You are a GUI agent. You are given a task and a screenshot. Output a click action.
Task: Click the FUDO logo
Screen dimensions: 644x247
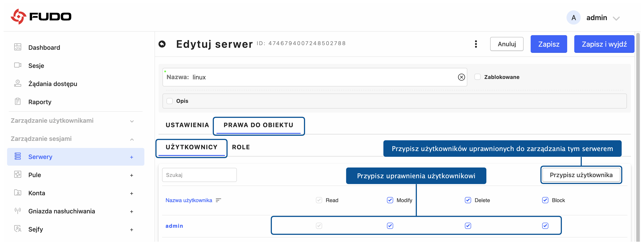[41, 17]
